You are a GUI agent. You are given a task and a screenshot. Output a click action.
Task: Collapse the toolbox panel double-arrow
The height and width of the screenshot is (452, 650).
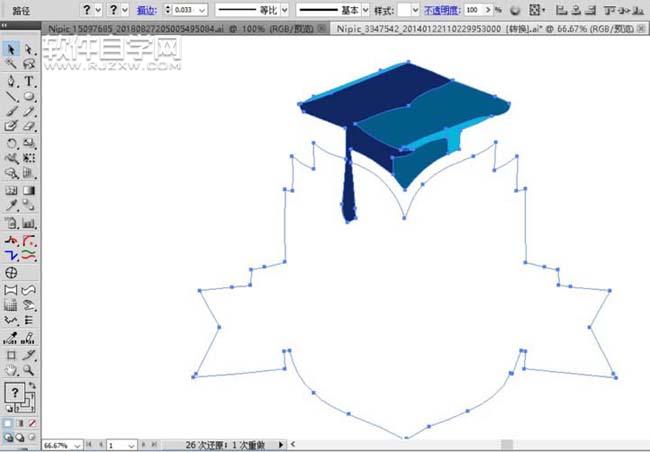(x=5, y=25)
